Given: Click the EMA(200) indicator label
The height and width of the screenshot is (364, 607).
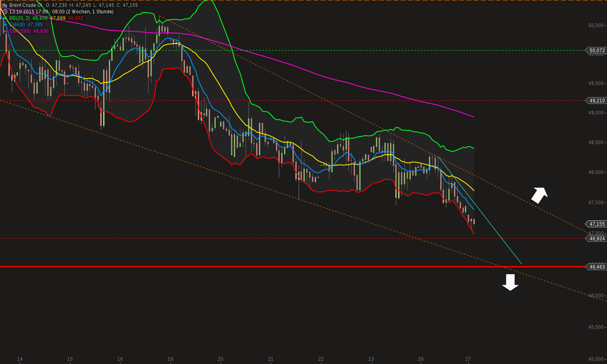Looking at the screenshot, I should coord(20,31).
